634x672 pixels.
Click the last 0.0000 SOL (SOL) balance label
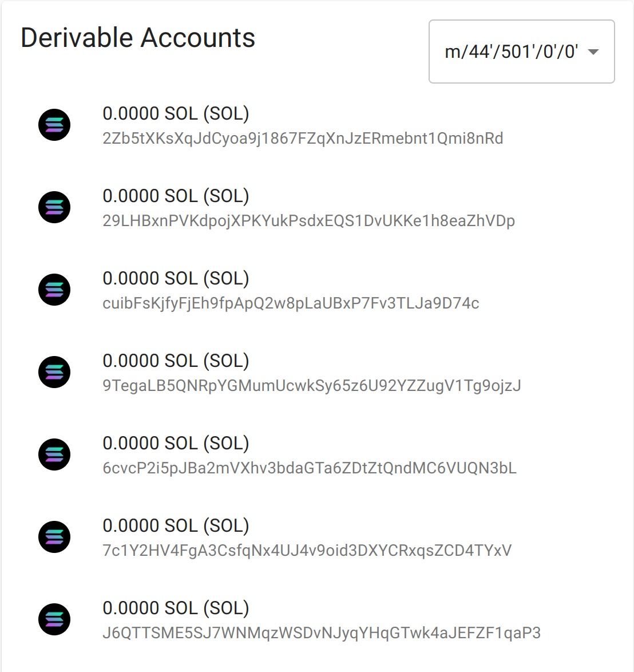176,608
